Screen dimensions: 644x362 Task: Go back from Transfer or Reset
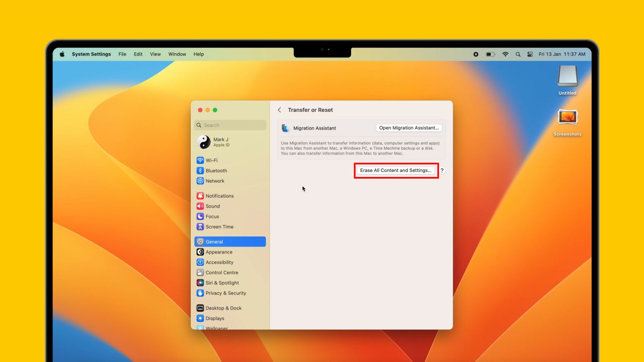click(x=279, y=110)
